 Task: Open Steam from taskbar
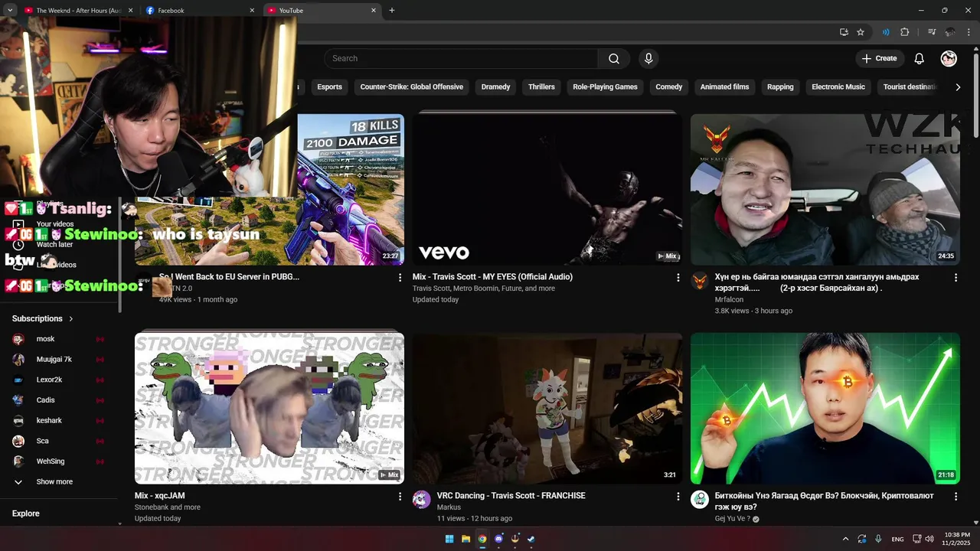tap(531, 539)
